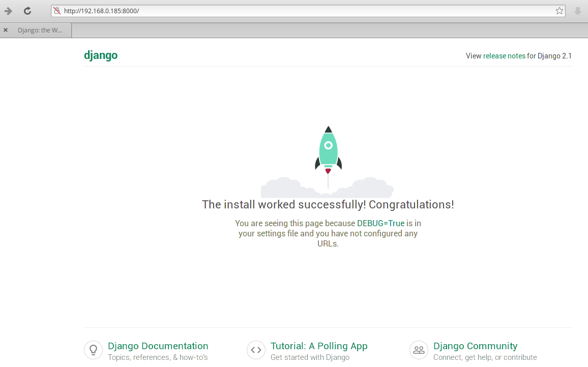Open the release notes link
This screenshot has height=367, width=588.
pyautogui.click(x=504, y=56)
